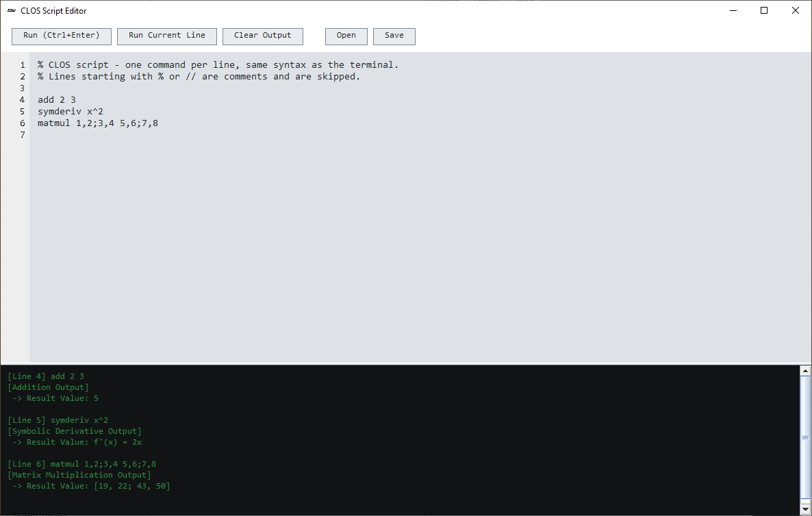
Task: Click '[Line 4] add 2 3' in output
Action: tap(46, 377)
